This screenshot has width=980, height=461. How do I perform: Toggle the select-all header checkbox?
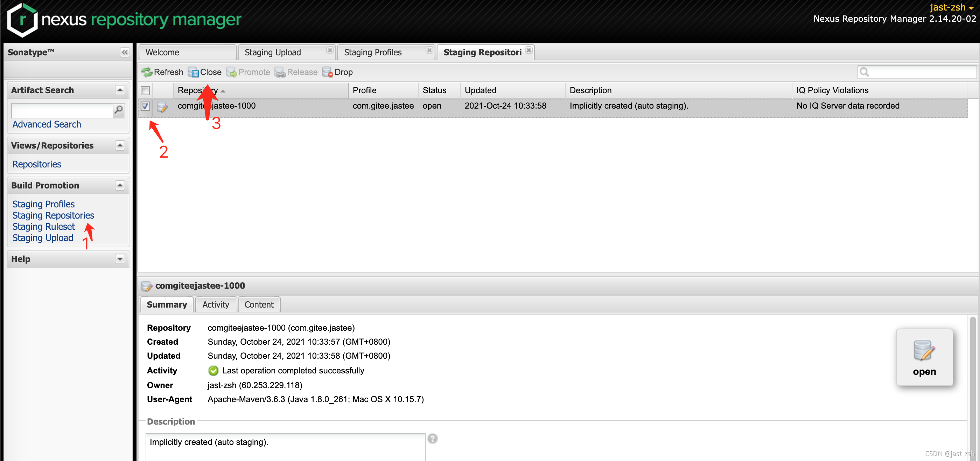coord(145,91)
